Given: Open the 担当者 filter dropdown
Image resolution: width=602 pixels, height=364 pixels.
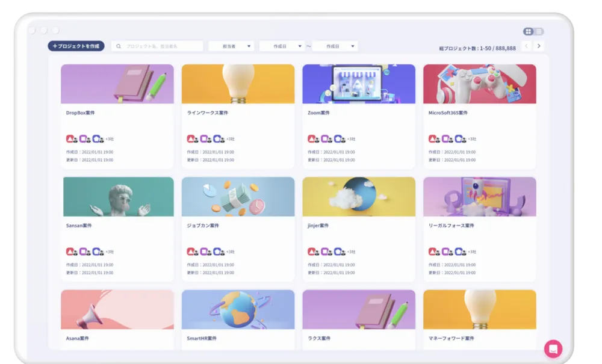Looking at the screenshot, I should click(231, 46).
